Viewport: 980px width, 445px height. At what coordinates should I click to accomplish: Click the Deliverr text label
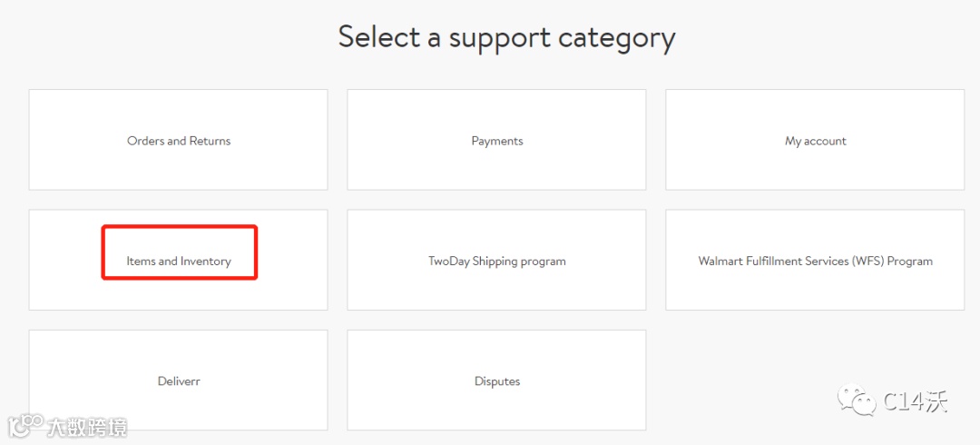click(x=179, y=381)
